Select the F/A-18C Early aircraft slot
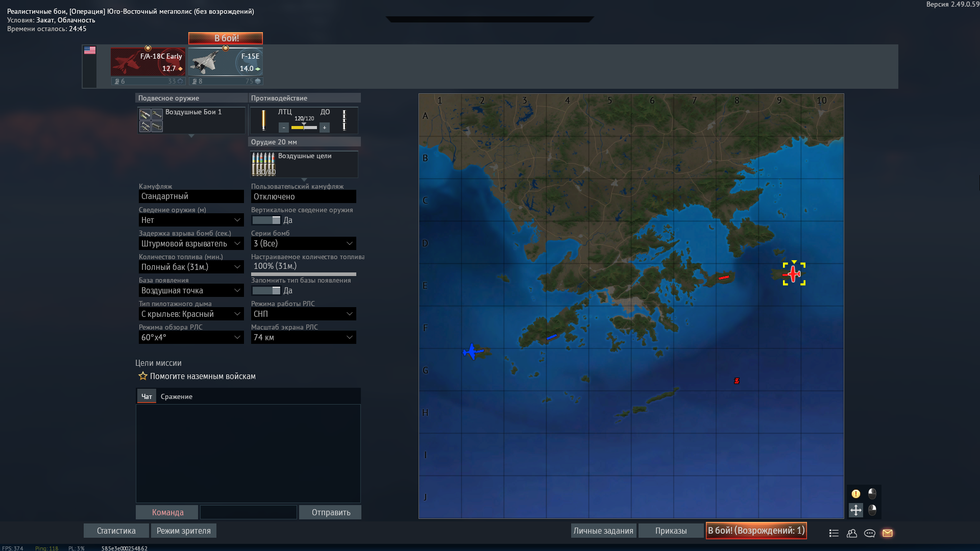The width and height of the screenshot is (980, 551). coord(148,62)
